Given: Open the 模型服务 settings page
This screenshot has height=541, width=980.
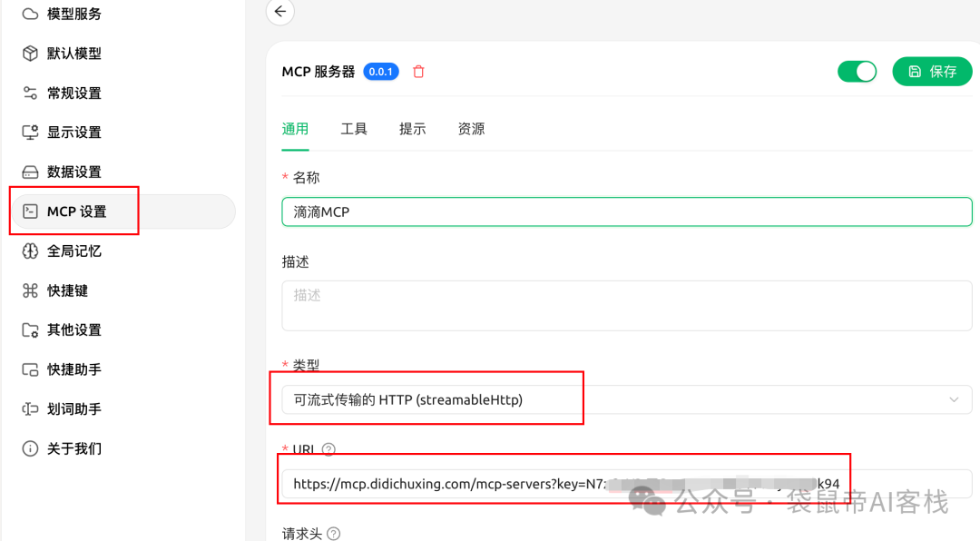Looking at the screenshot, I should pyautogui.click(x=122, y=14).
